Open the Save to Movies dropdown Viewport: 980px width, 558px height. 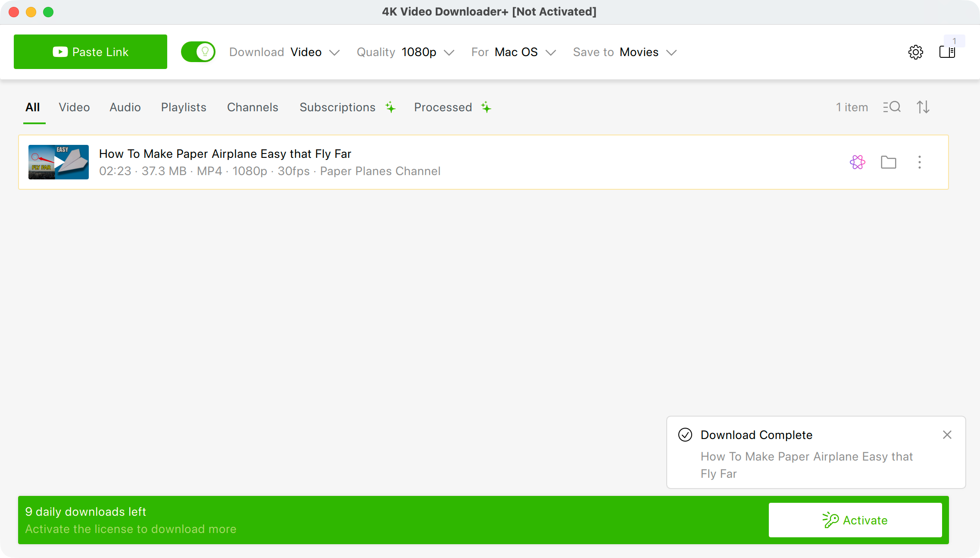[625, 52]
